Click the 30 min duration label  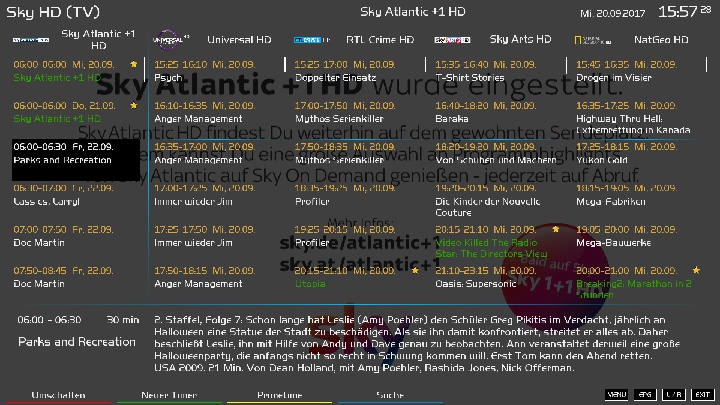click(x=123, y=320)
